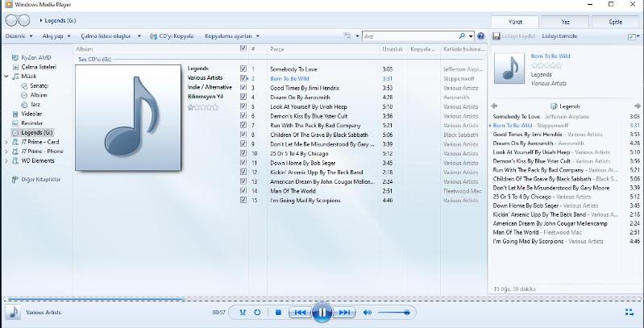The height and width of the screenshot is (328, 644).
Task: Uncheck track 3 Good Times checkbox
Action: pyautogui.click(x=243, y=87)
